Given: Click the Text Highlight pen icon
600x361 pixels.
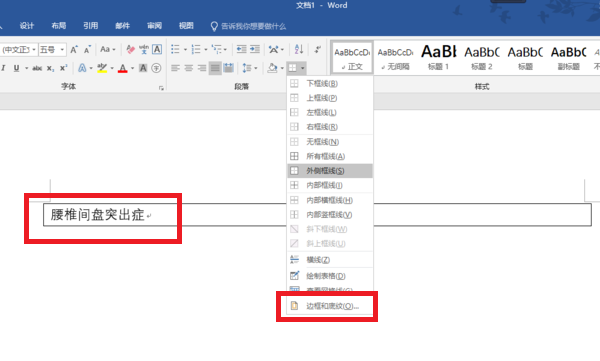Looking at the screenshot, I should click(102, 68).
